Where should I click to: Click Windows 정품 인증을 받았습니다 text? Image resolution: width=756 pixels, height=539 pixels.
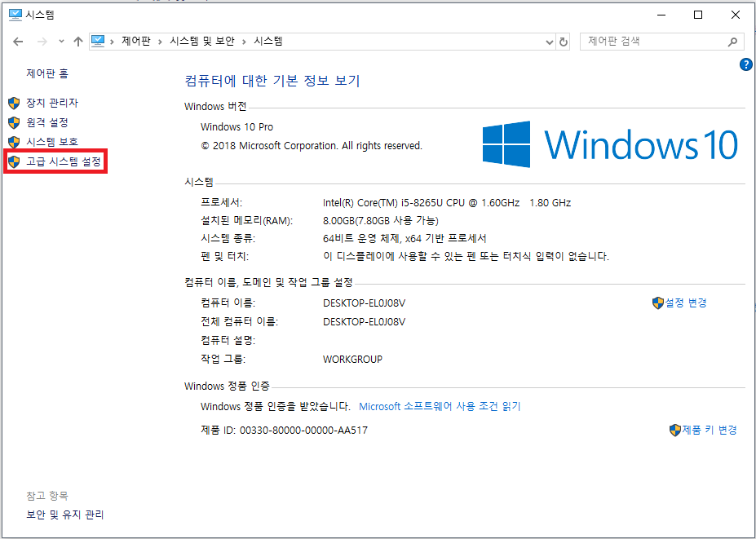(276, 406)
